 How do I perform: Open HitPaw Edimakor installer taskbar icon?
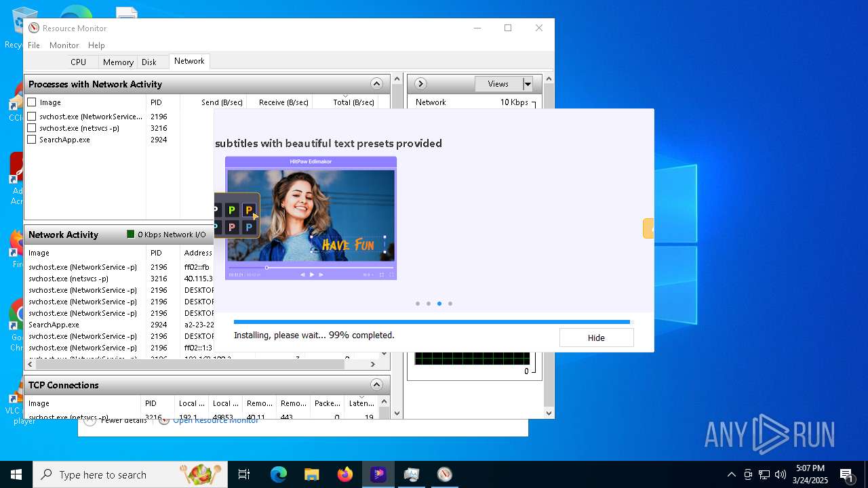coord(378,474)
